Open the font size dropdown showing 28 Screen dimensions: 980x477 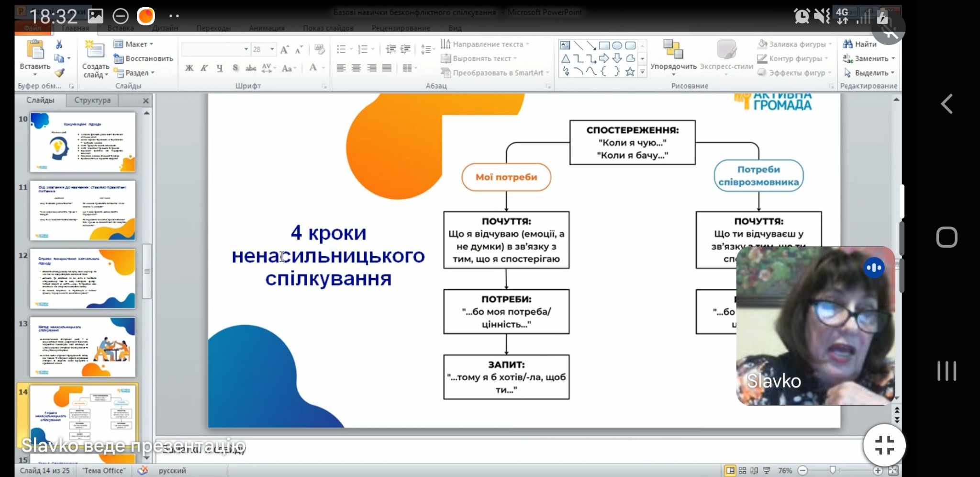(272, 49)
